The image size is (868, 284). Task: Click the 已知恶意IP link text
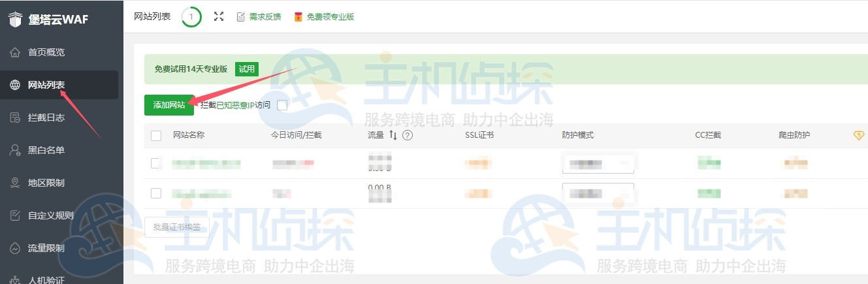[236, 104]
